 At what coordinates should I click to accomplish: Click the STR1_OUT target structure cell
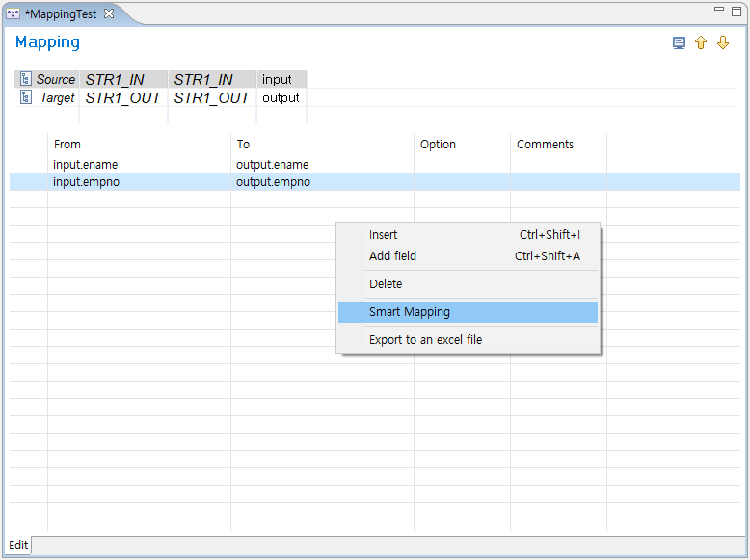pyautogui.click(x=122, y=97)
